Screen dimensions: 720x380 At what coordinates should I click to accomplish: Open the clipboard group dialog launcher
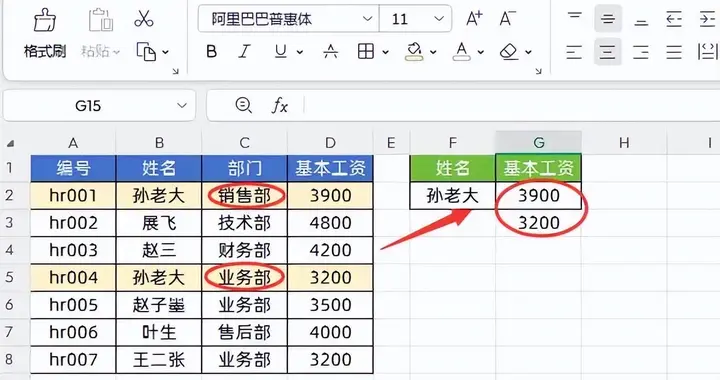point(175,71)
